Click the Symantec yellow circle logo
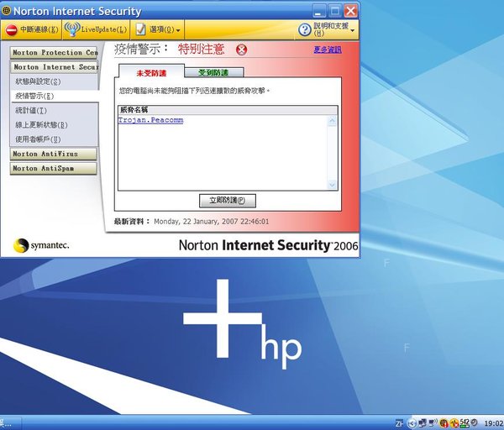The height and width of the screenshot is (430, 504). pyautogui.click(x=21, y=246)
